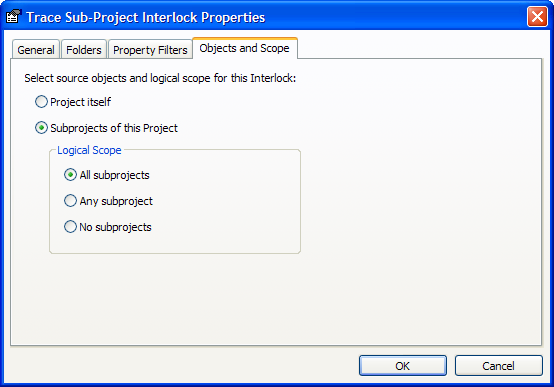Dismiss the dialog using Cancel
The height and width of the screenshot is (387, 554).
tap(499, 365)
